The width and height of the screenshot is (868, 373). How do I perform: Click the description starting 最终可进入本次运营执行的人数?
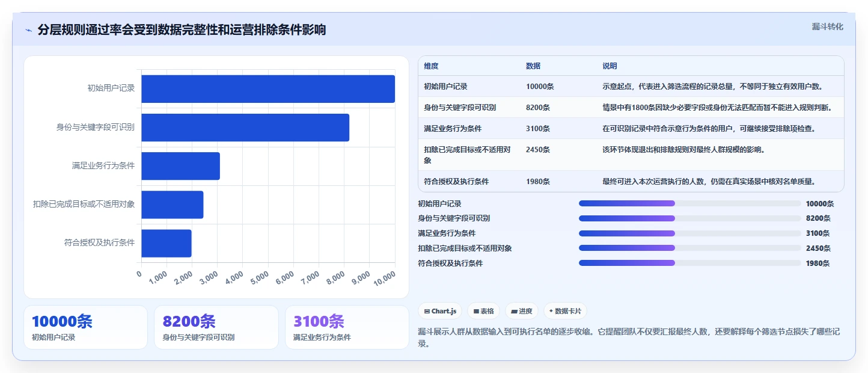coord(709,181)
